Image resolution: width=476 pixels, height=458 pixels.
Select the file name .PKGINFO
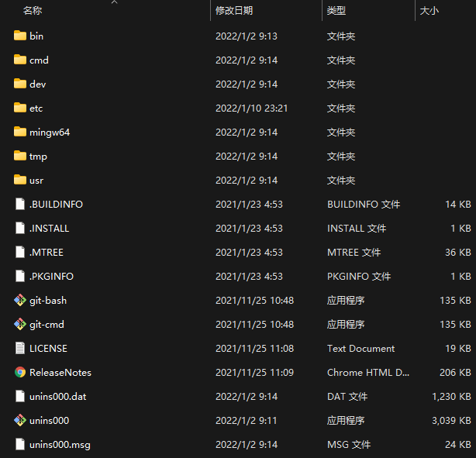tap(51, 276)
